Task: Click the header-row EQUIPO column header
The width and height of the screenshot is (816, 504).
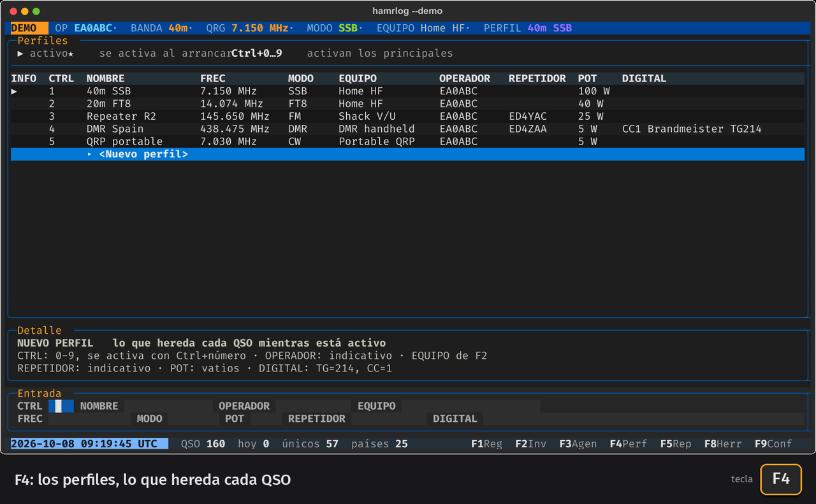Action: click(x=358, y=78)
